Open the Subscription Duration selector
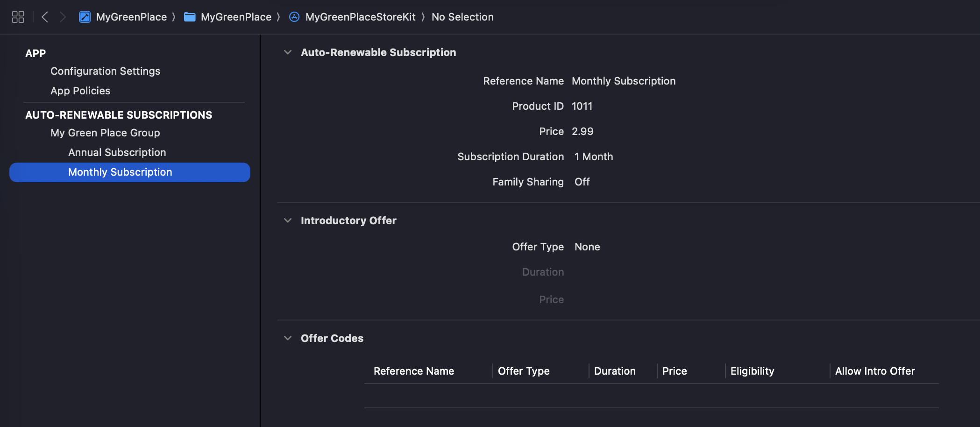 click(x=594, y=157)
